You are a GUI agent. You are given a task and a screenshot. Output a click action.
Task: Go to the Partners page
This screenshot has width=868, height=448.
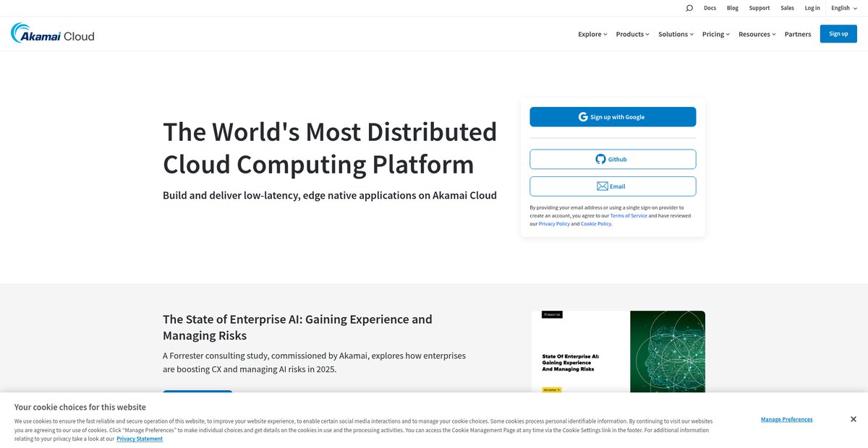pos(798,34)
